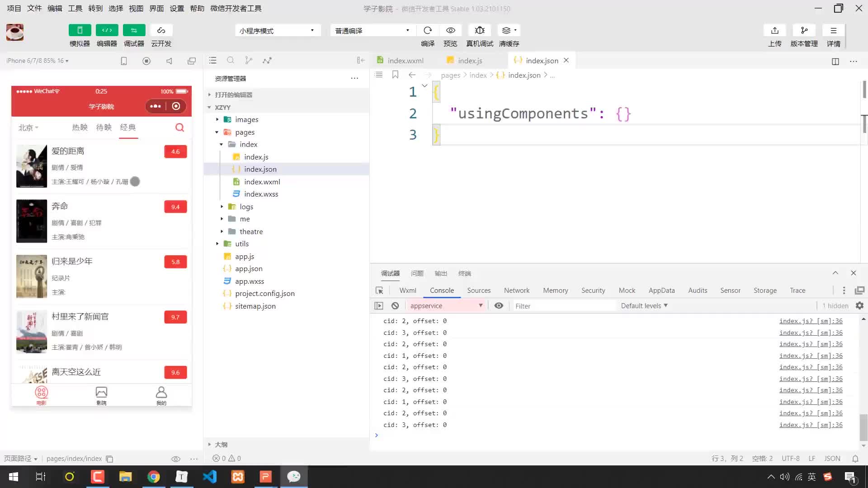The image size is (868, 488).
Task: Tap the 影院 bottom nav tab
Action: pos(101,395)
